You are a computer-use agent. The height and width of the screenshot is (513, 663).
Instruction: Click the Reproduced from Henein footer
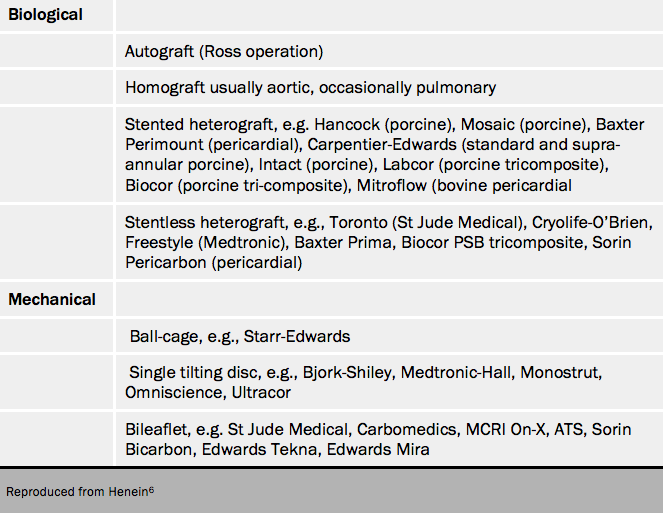coord(80,492)
